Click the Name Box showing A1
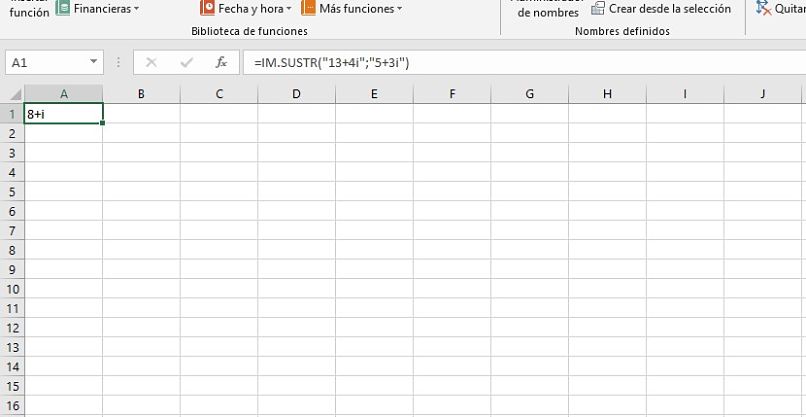This screenshot has width=806, height=417. coord(45,62)
